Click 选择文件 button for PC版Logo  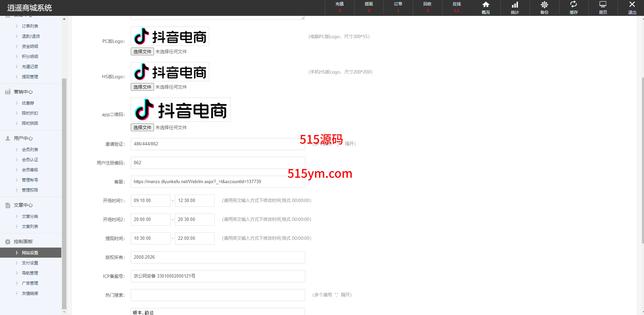tap(142, 52)
